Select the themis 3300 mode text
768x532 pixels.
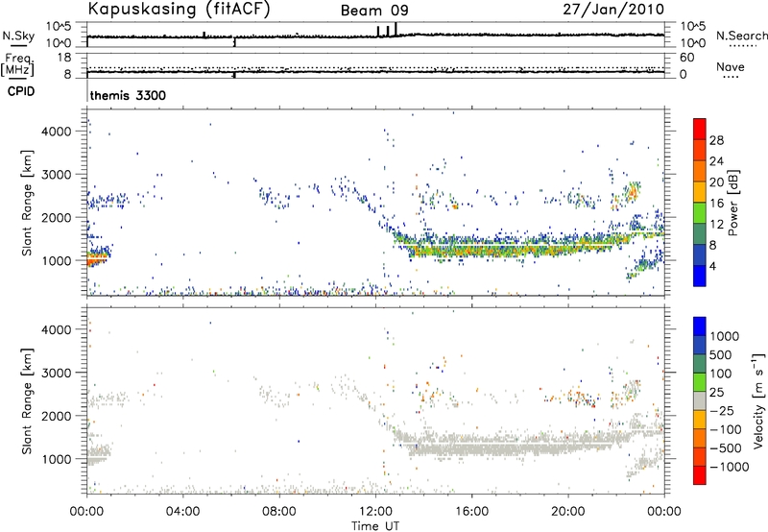(x=128, y=95)
